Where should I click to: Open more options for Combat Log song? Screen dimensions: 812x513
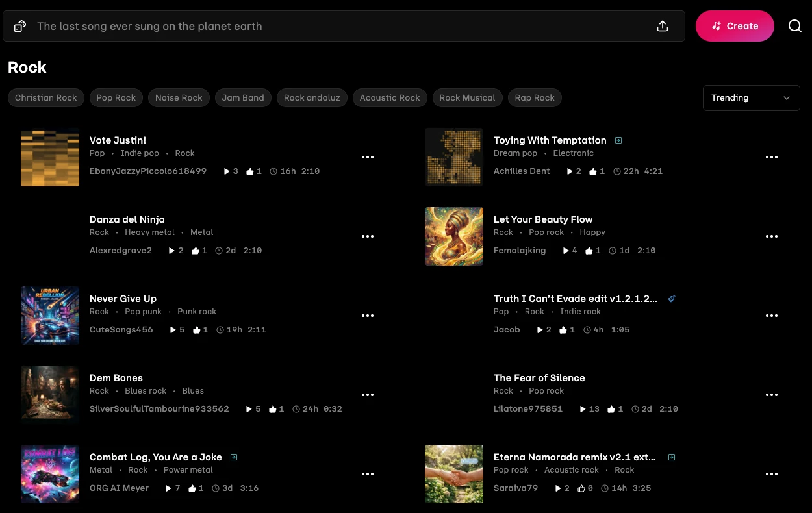(368, 474)
